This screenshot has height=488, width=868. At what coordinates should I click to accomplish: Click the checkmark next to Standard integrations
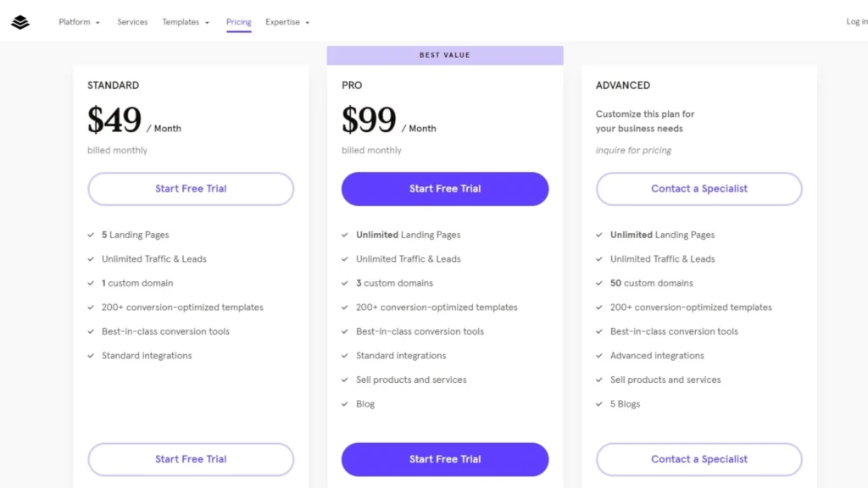point(91,356)
